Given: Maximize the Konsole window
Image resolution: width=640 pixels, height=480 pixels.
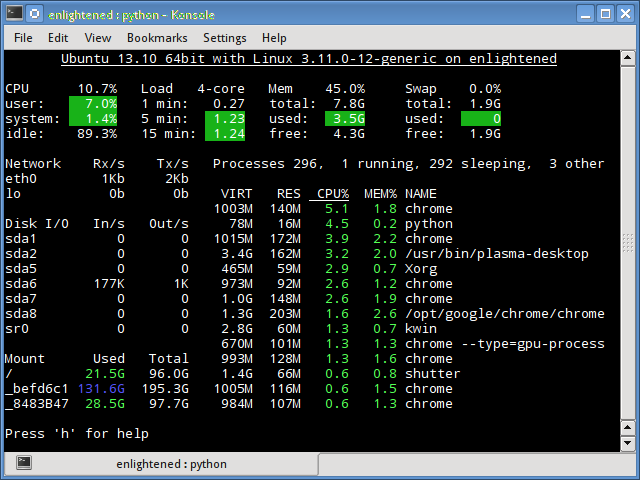Looking at the screenshot, I should (x=606, y=14).
